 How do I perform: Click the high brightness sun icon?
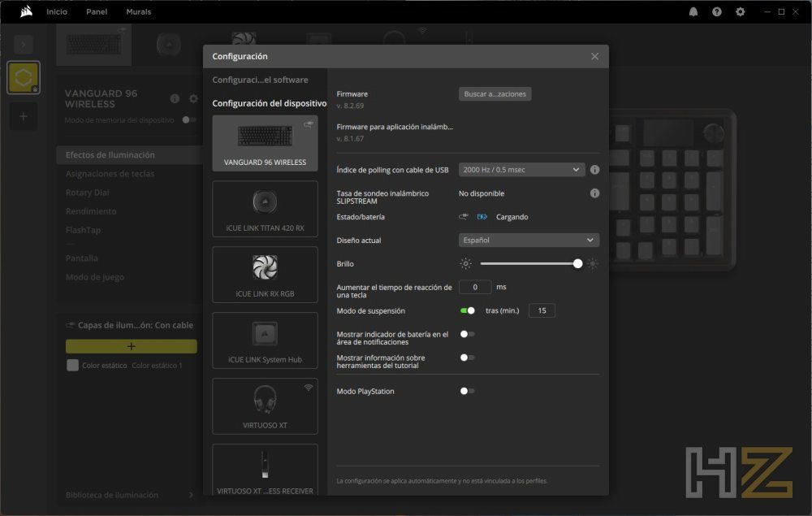click(x=593, y=264)
